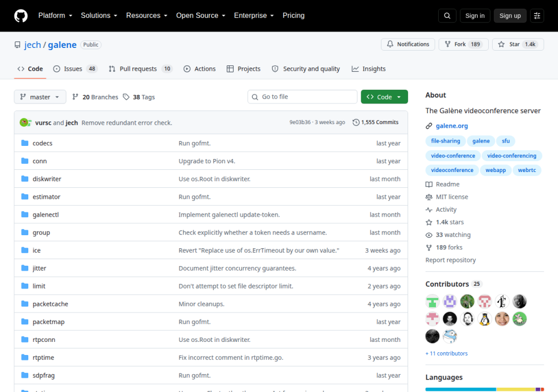
Task: Open the Tux penguin contributor avatar
Action: pyautogui.click(x=484, y=319)
